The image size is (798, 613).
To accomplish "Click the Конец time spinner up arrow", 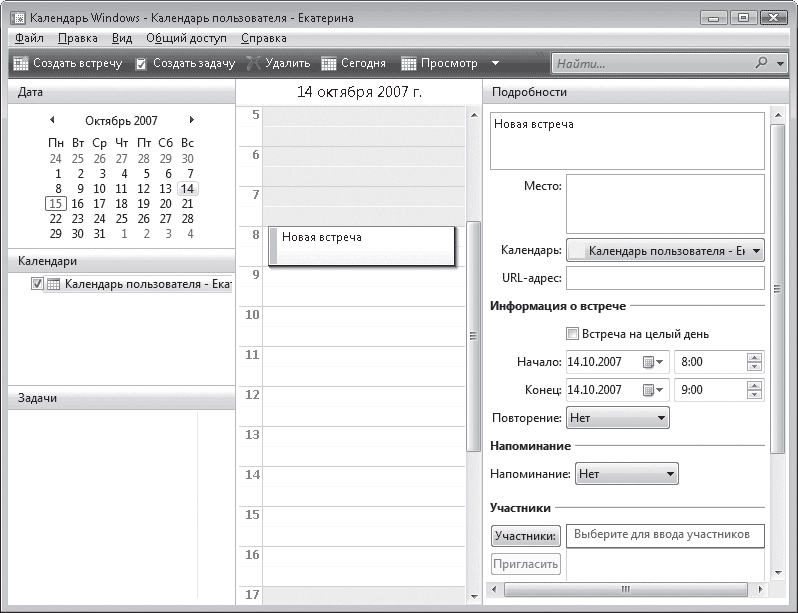I will (x=755, y=385).
